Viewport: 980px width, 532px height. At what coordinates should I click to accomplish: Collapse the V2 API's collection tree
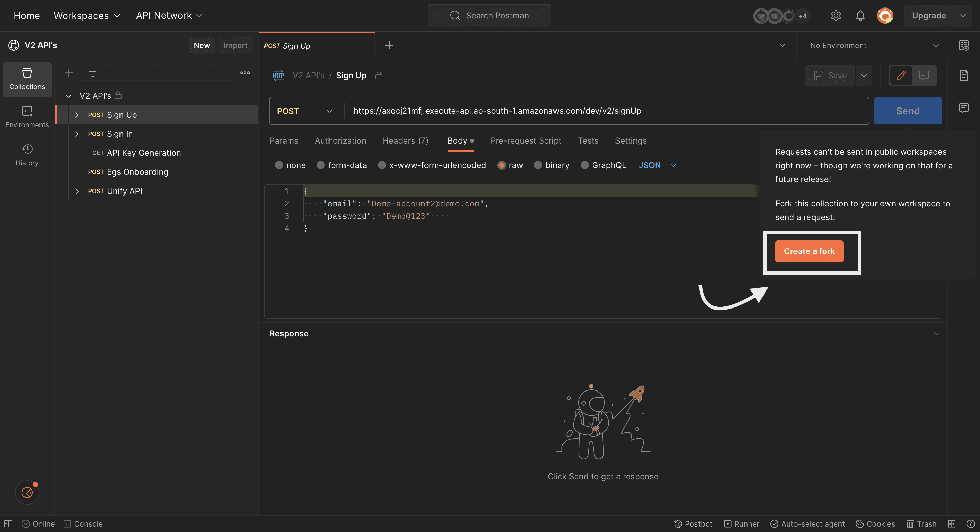click(68, 96)
